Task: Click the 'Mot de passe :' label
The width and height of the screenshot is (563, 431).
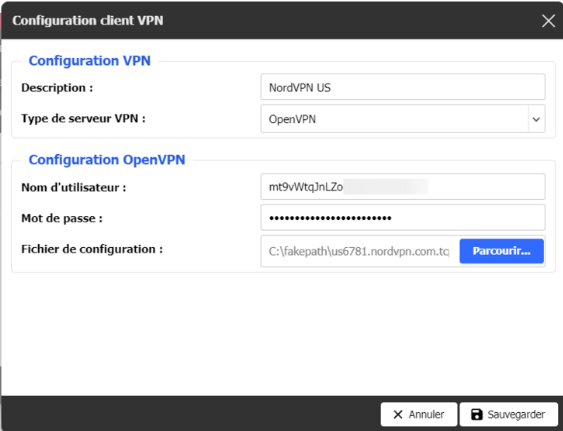Action: [62, 218]
